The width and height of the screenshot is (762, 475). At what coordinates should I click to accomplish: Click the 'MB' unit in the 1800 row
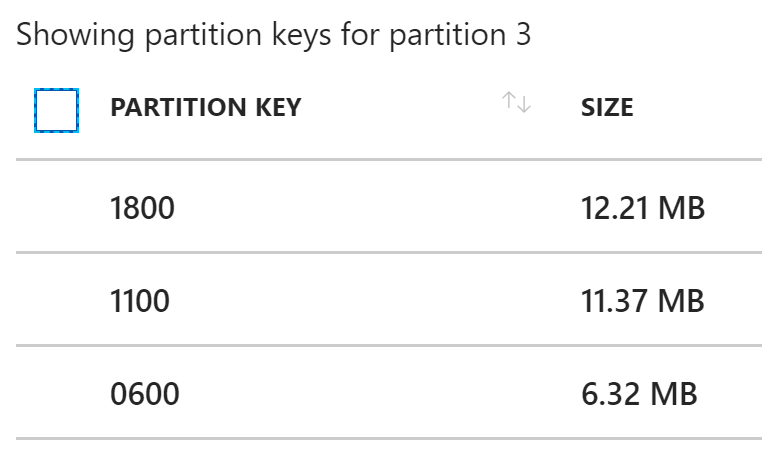681,208
